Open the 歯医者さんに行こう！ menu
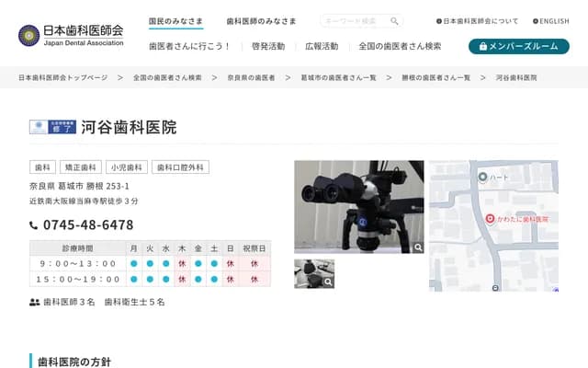Image resolution: width=588 pixels, height=368 pixels. tap(189, 46)
